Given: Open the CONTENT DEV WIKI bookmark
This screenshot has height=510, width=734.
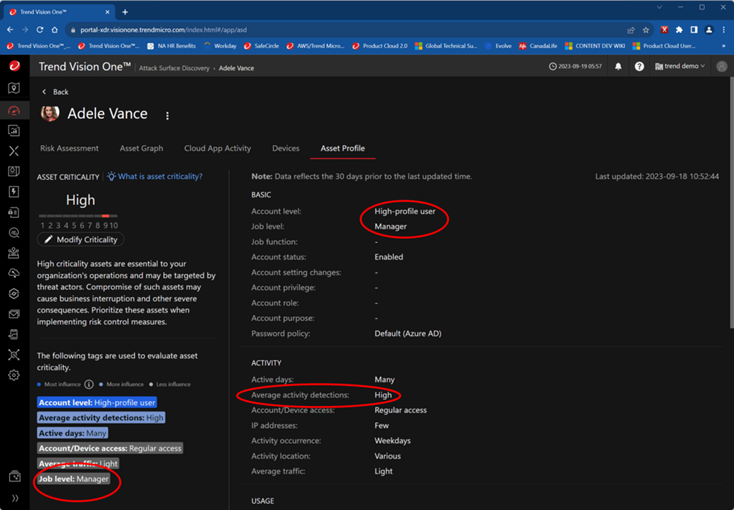Looking at the screenshot, I should point(595,46).
